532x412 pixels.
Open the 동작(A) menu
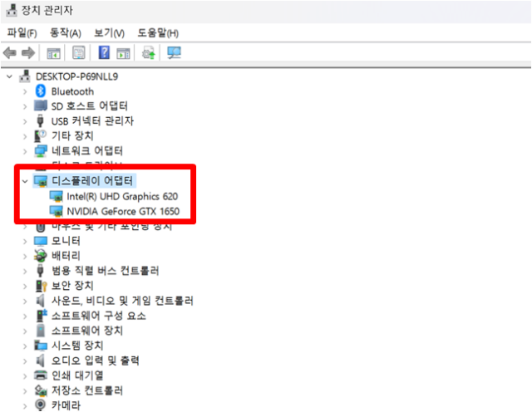pos(66,33)
